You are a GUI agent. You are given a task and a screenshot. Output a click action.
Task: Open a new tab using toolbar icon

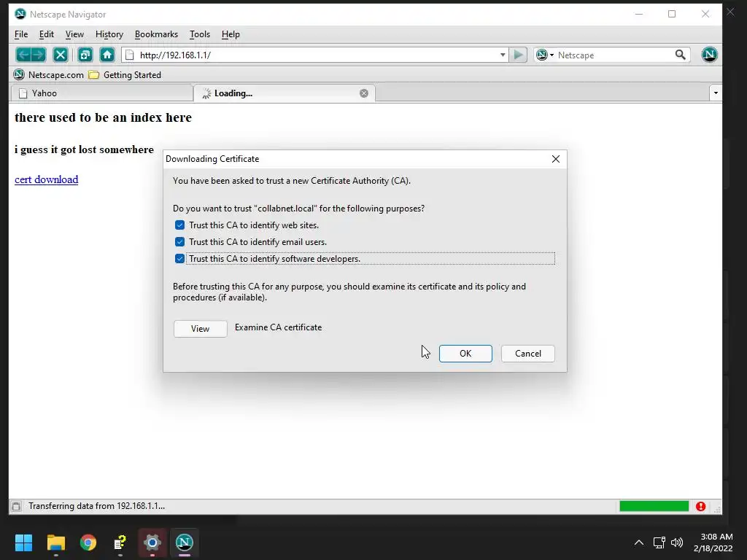[x=85, y=55]
